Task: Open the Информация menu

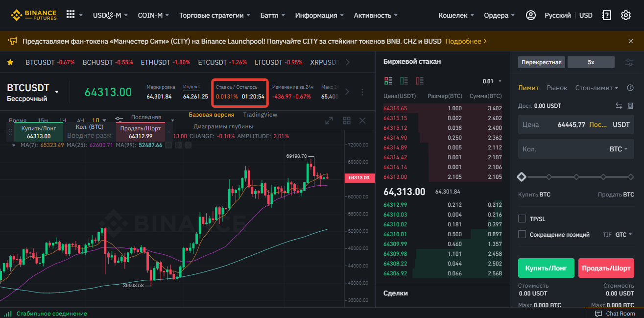Action: point(319,15)
